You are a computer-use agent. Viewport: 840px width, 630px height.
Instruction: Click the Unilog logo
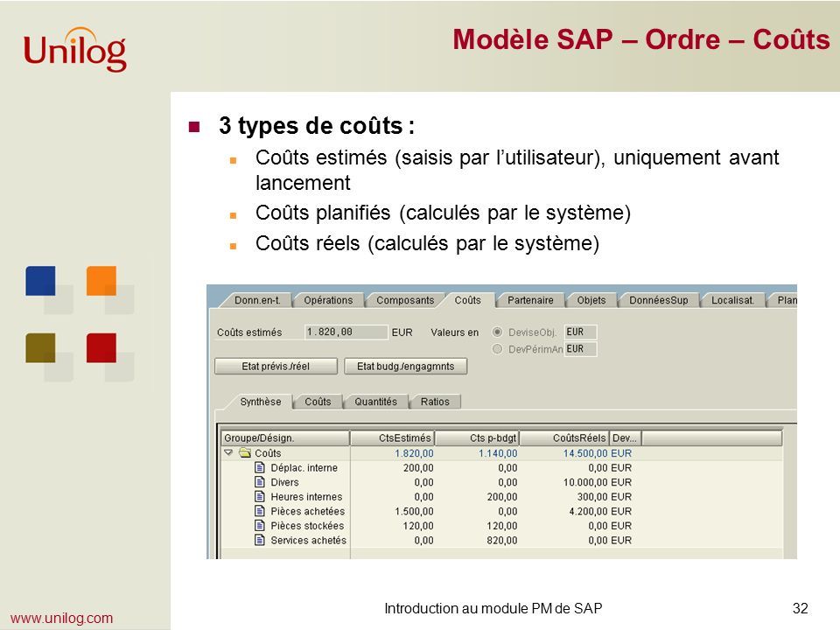click(x=75, y=50)
